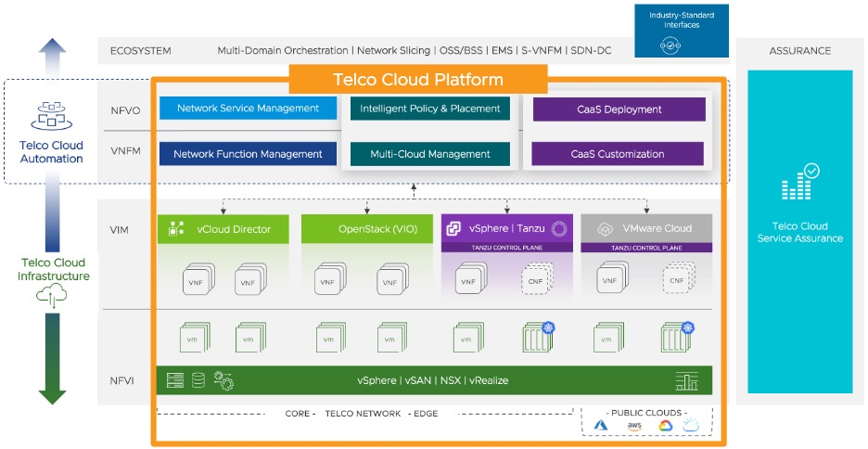The width and height of the screenshot is (868, 449).
Task: Click the Telco Cloud Automation label
Action: click(x=52, y=152)
